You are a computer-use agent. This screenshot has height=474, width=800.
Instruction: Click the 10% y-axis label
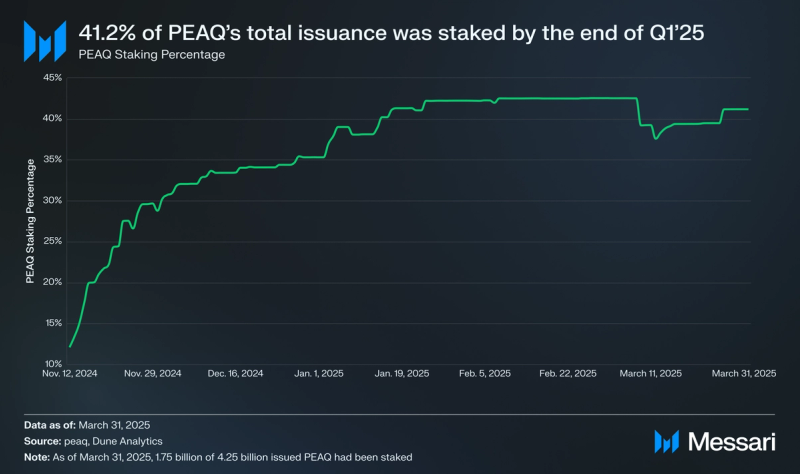pos(53,364)
